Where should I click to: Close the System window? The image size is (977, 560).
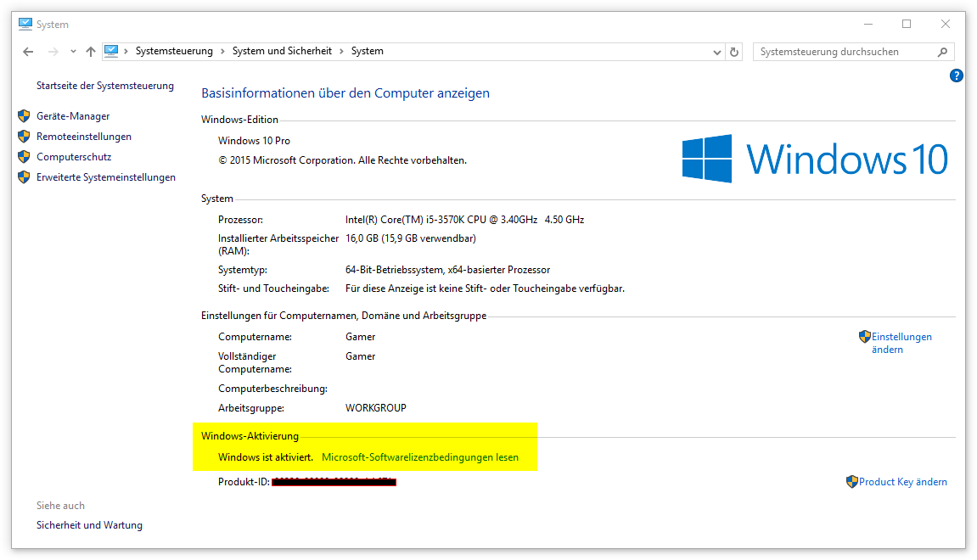point(946,25)
